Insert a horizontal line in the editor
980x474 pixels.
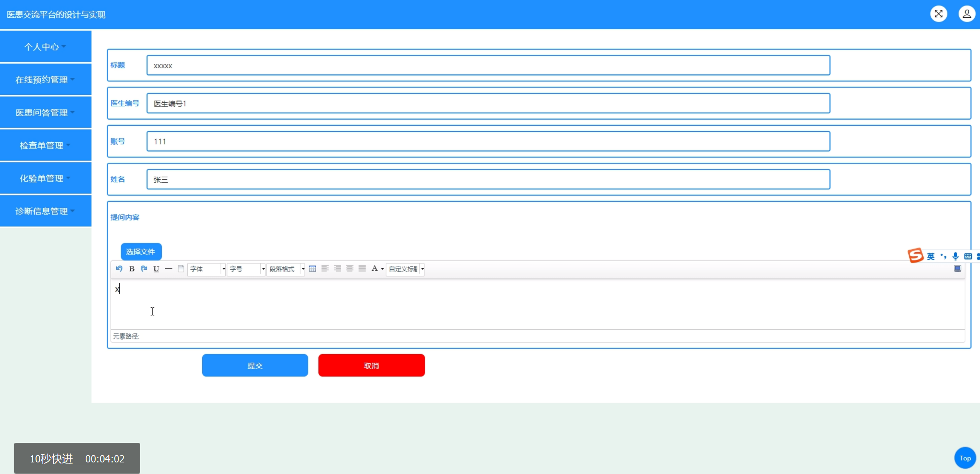point(169,269)
